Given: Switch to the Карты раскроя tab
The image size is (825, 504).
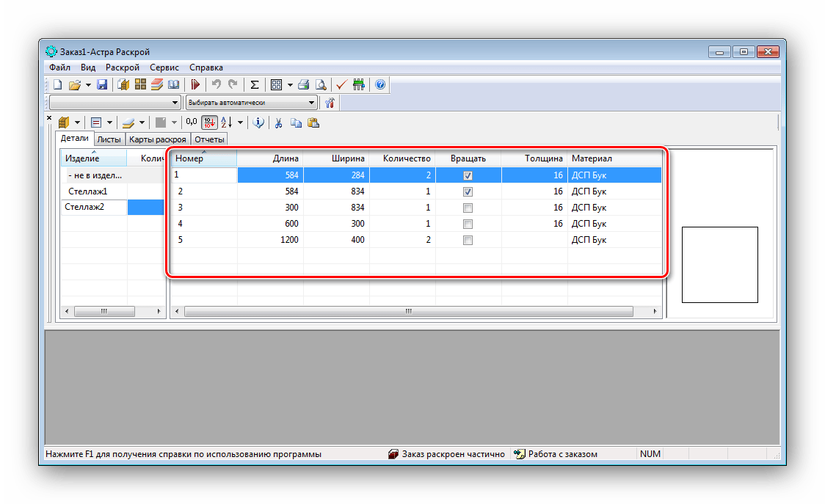Looking at the screenshot, I should [158, 139].
